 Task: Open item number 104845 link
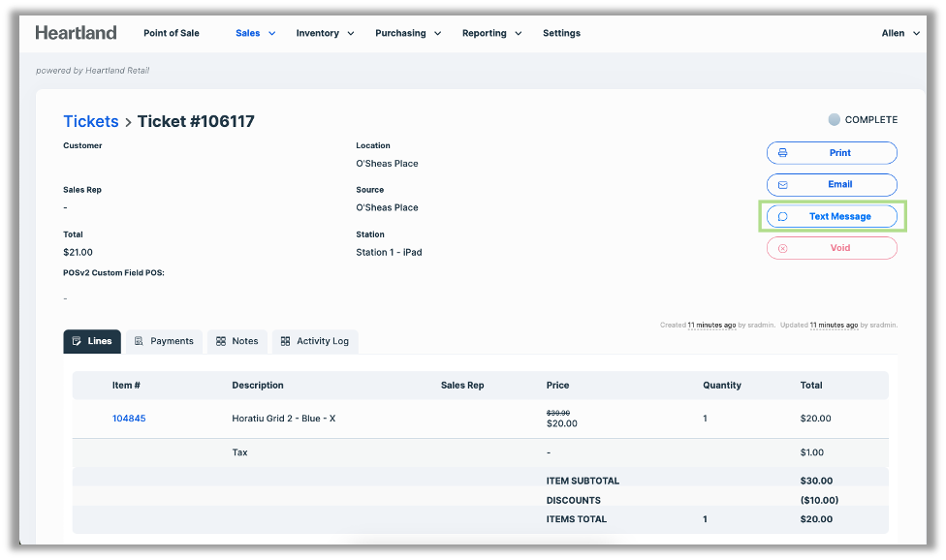pos(129,419)
